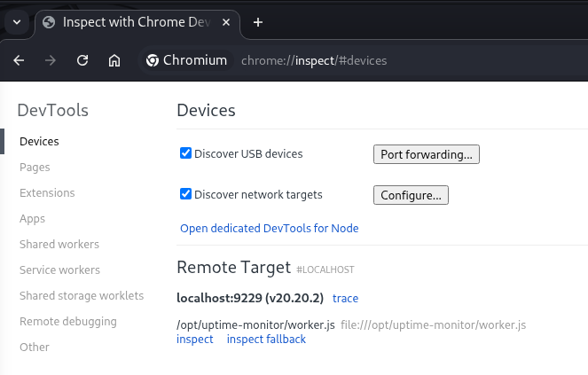This screenshot has width=588, height=375.
Task: Open the Pages section
Action: 35,168
